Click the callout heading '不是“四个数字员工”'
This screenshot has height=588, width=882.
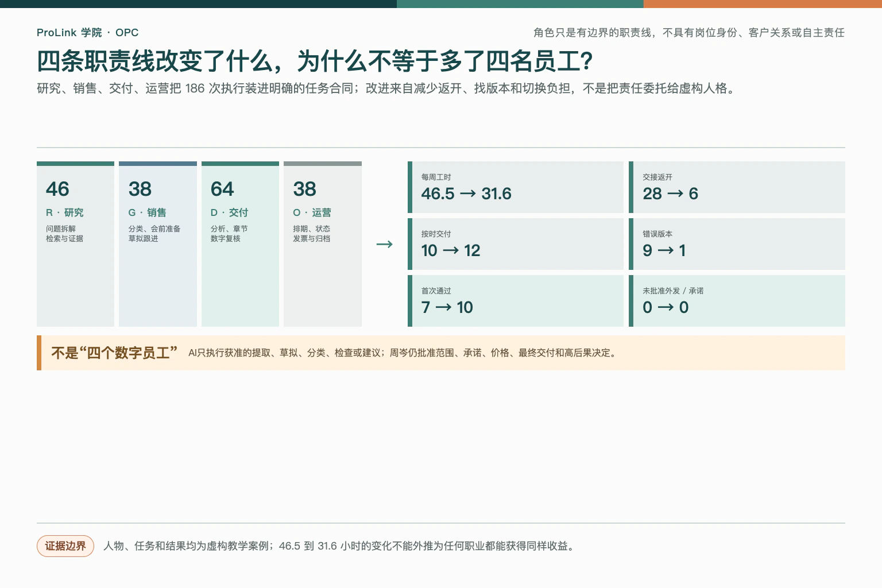click(114, 353)
